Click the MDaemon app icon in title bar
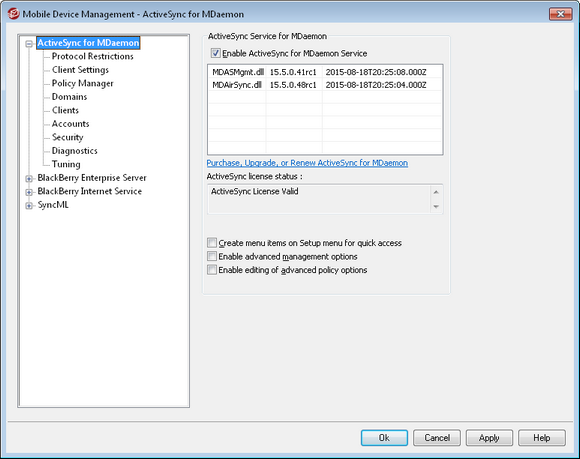 coord(13,14)
